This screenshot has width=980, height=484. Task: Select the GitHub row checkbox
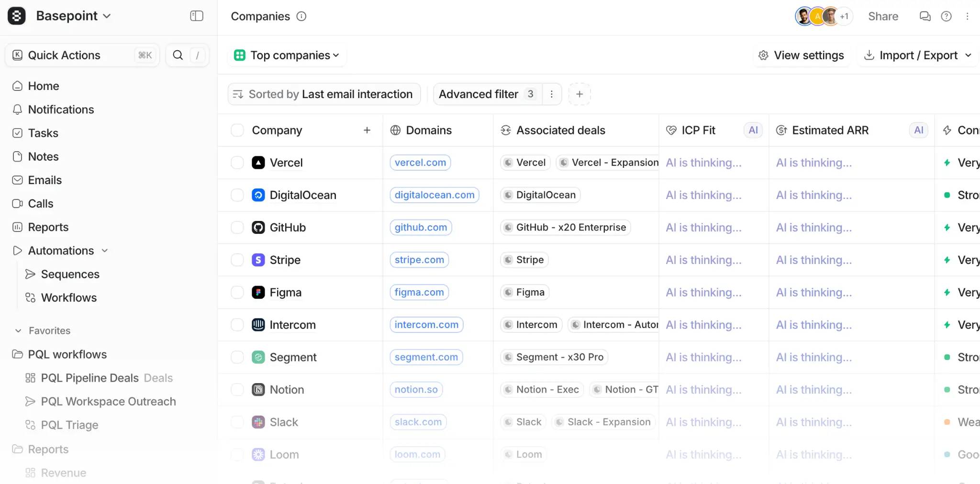click(237, 228)
